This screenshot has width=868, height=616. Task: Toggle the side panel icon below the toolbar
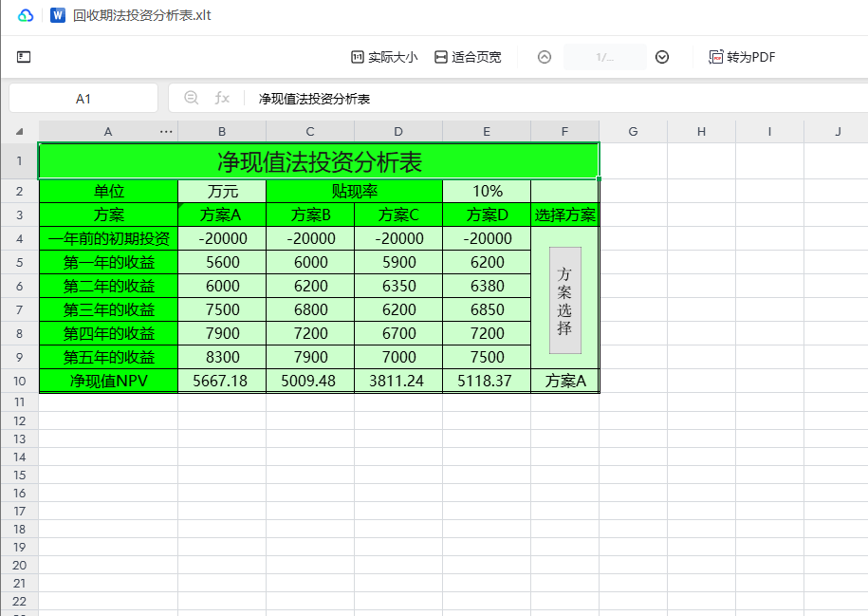point(24,57)
